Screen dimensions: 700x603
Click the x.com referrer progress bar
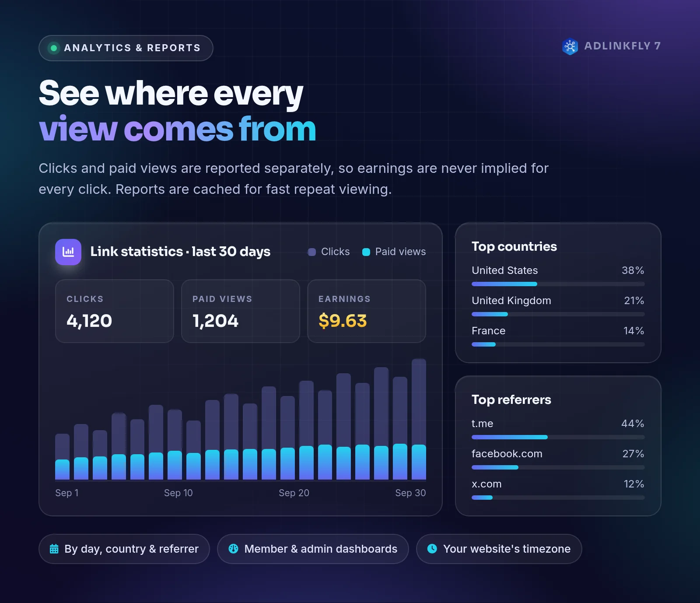tap(558, 498)
